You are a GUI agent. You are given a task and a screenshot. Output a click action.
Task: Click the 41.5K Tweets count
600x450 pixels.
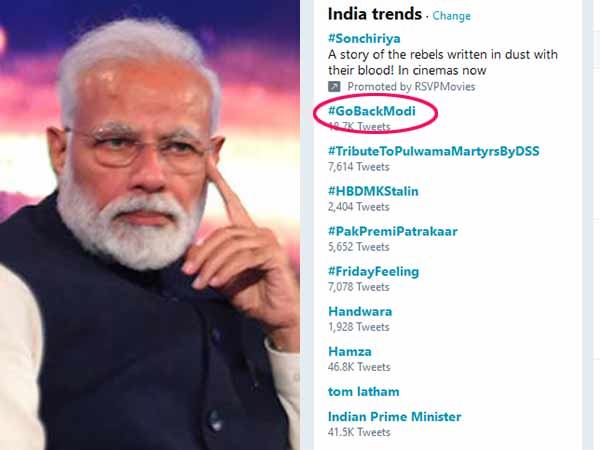click(360, 432)
